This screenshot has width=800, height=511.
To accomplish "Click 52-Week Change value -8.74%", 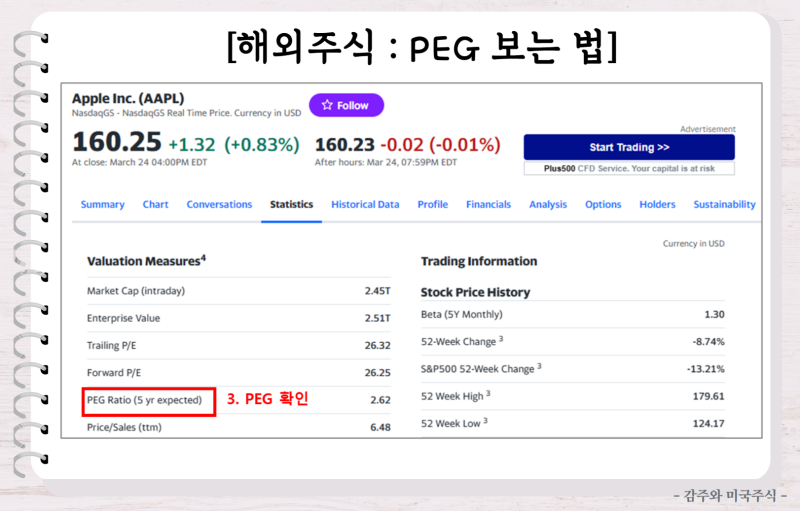I will (709, 342).
